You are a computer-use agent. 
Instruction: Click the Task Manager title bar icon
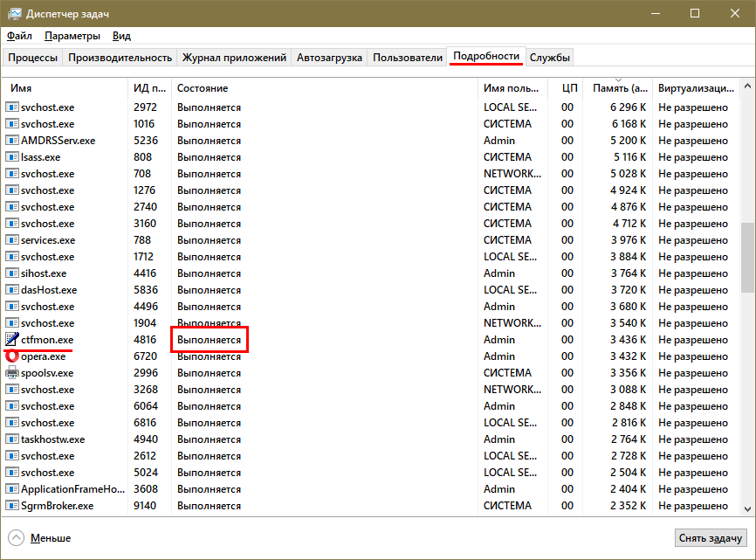coord(15,14)
